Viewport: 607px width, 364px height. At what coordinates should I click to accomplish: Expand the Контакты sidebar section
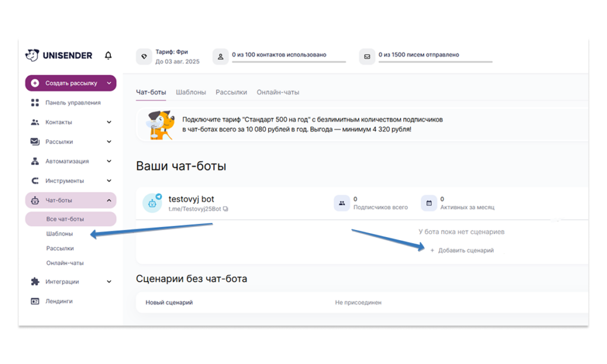(x=109, y=122)
